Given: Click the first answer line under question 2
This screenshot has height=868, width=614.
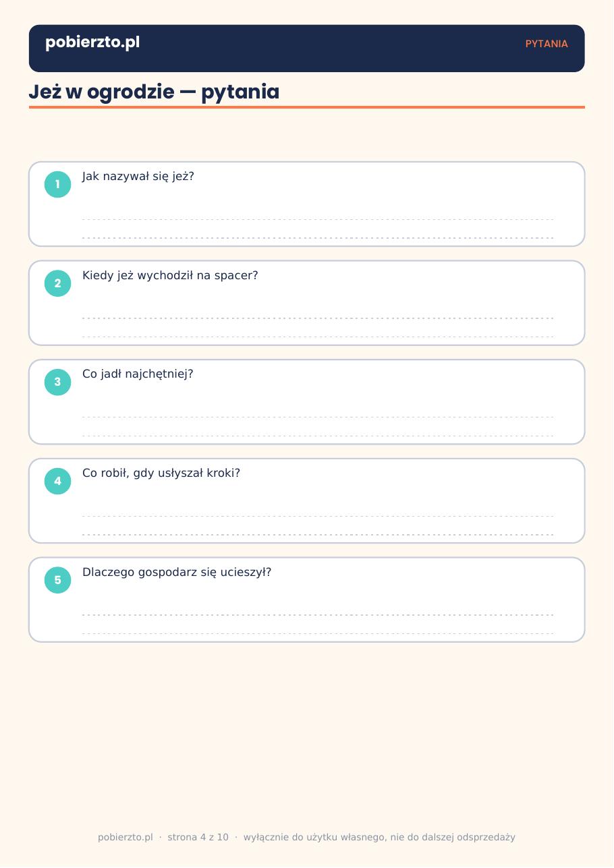Looking at the screenshot, I should click(318, 318).
